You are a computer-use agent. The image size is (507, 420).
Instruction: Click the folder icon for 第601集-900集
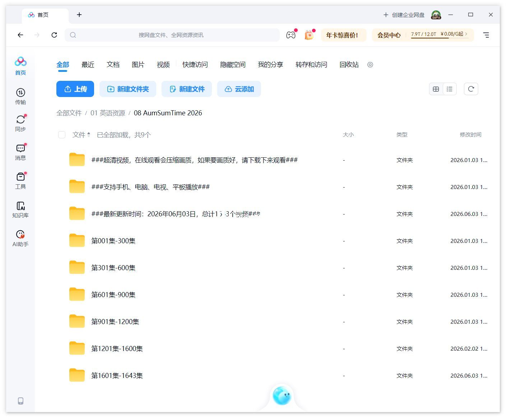click(77, 294)
